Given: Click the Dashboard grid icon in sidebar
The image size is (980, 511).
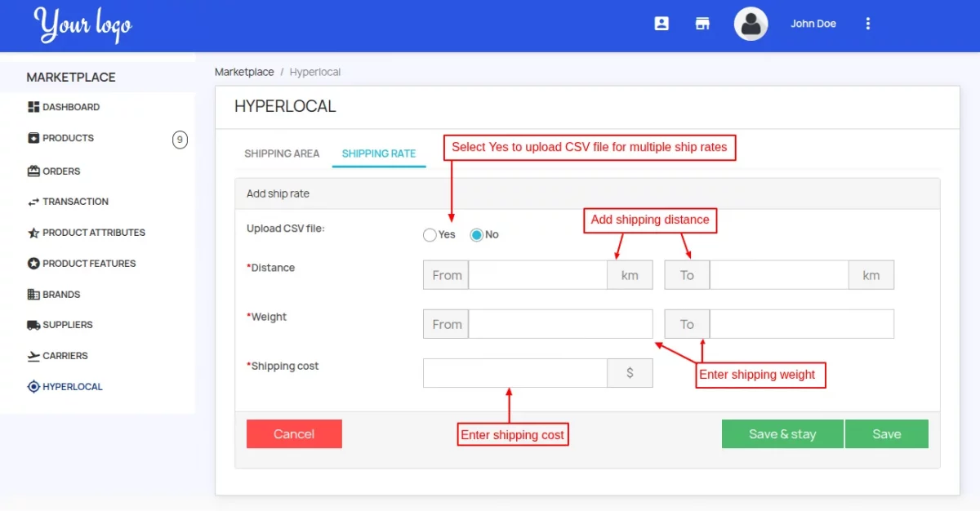Looking at the screenshot, I should point(33,107).
